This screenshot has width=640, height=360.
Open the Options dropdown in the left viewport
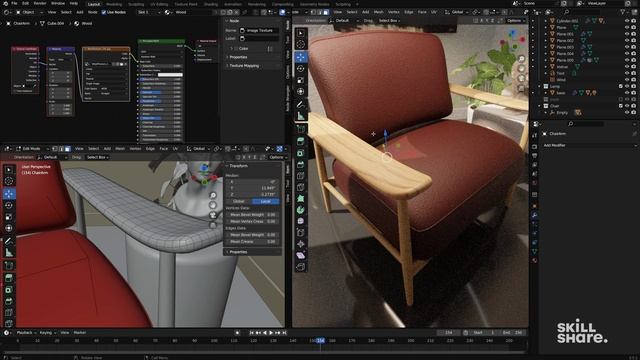click(x=277, y=157)
